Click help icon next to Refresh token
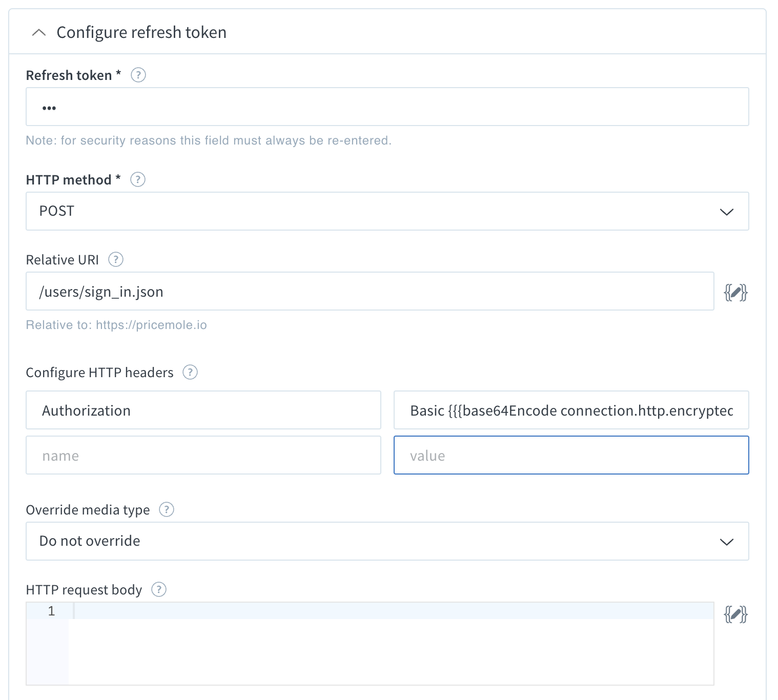The height and width of the screenshot is (700, 778). click(x=138, y=75)
